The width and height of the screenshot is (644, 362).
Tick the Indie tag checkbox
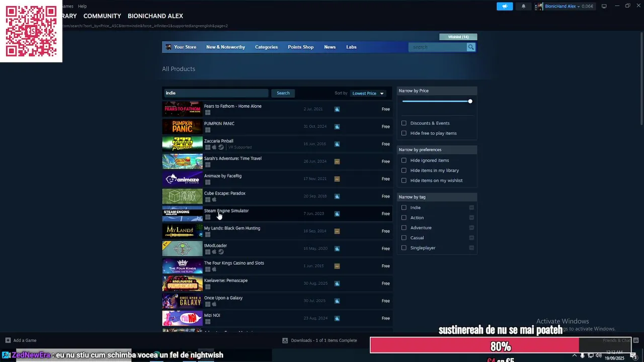[404, 208]
